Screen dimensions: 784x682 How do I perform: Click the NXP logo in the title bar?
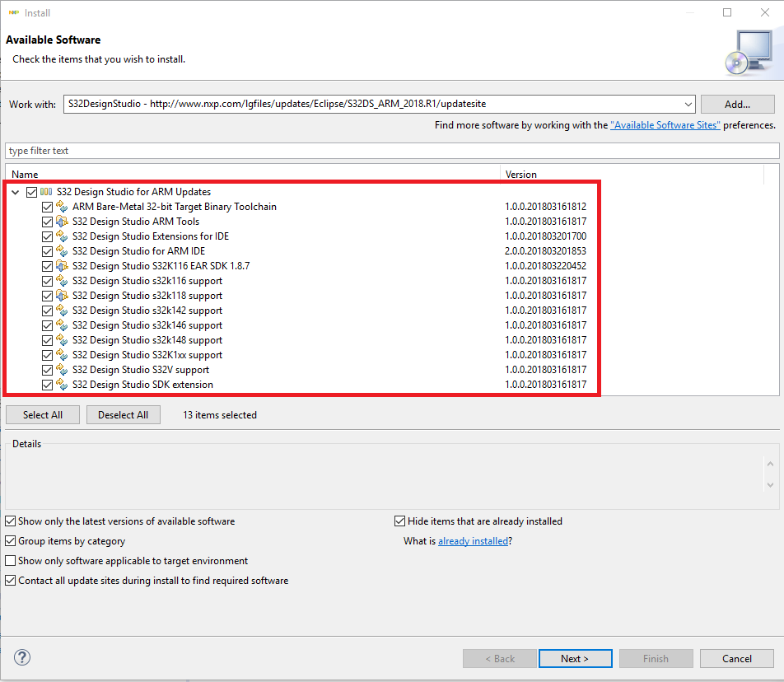(14, 12)
